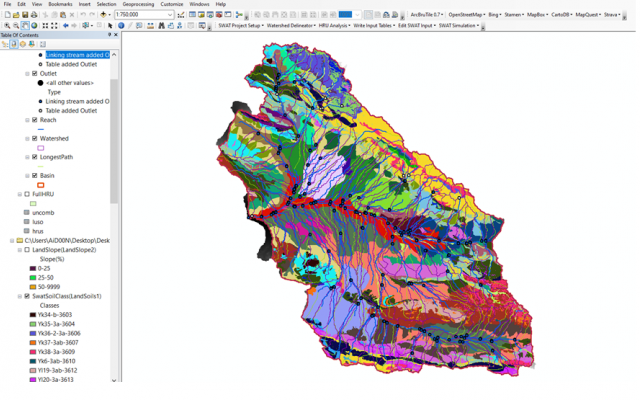Select the Pan hand tool
640x400 pixels.
pyautogui.click(x=25, y=25)
